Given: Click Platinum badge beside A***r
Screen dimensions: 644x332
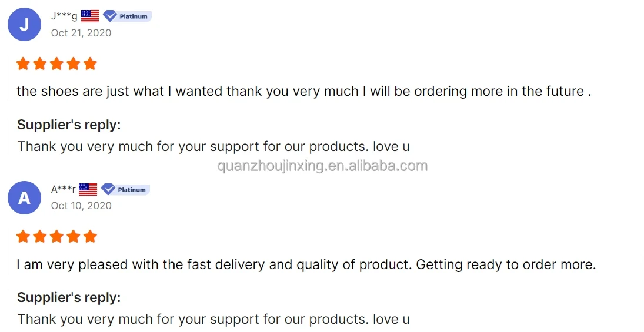Looking at the screenshot, I should click(x=126, y=189).
